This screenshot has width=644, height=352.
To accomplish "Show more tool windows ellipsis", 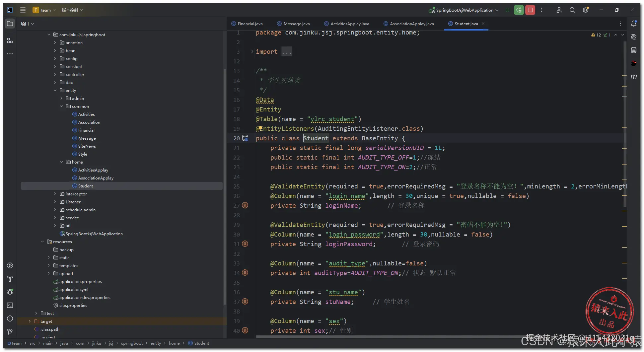I will pos(10,54).
